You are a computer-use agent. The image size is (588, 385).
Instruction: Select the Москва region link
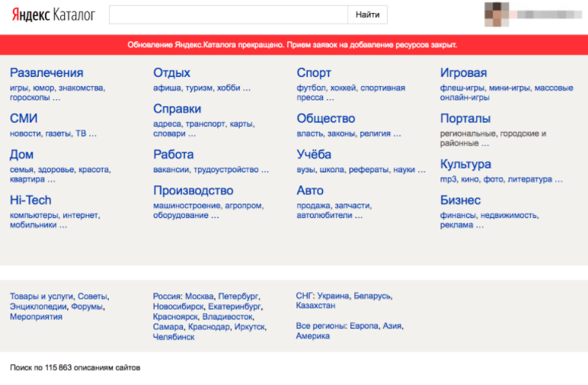pyautogui.click(x=200, y=297)
